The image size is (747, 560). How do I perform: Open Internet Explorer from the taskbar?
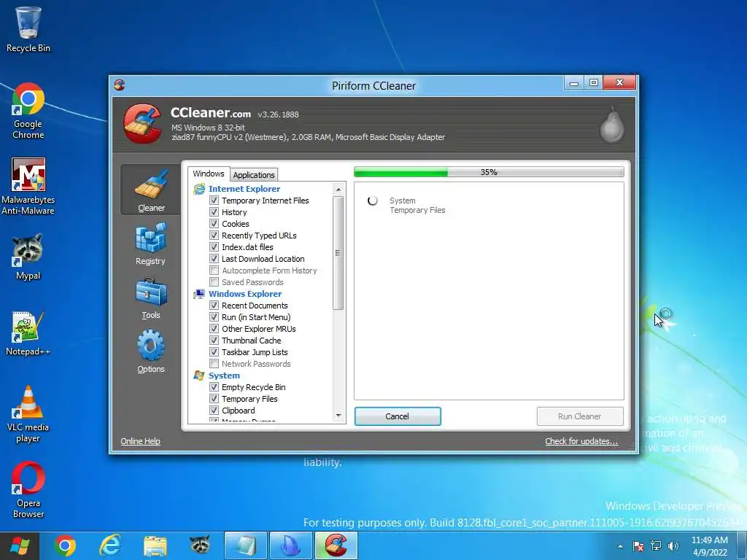tap(109, 545)
